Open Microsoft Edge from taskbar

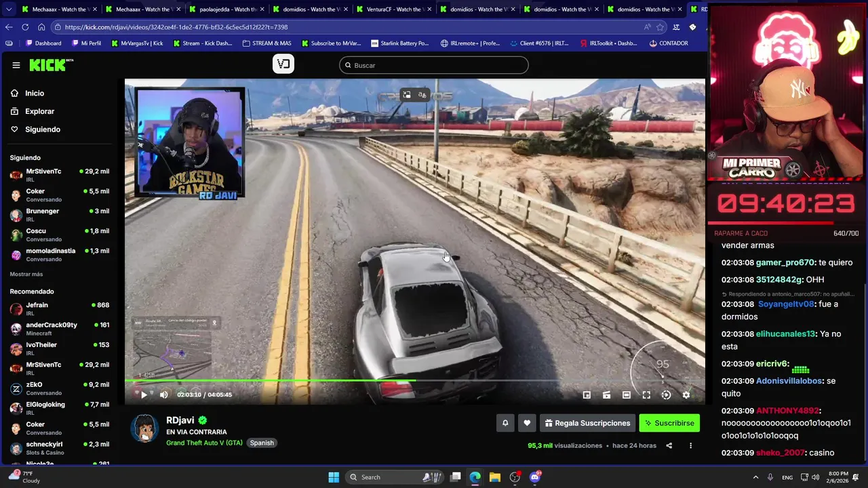(x=475, y=477)
